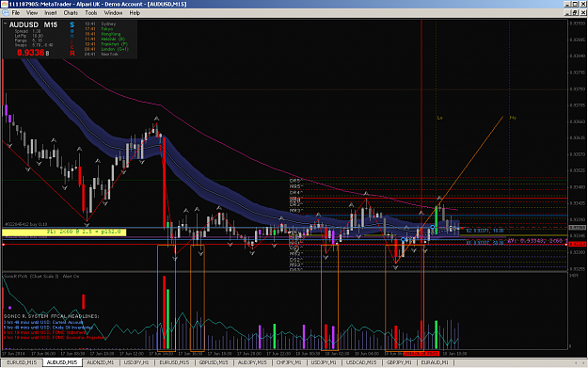Click the USD: FOMC Statement headline

click(x=44, y=332)
